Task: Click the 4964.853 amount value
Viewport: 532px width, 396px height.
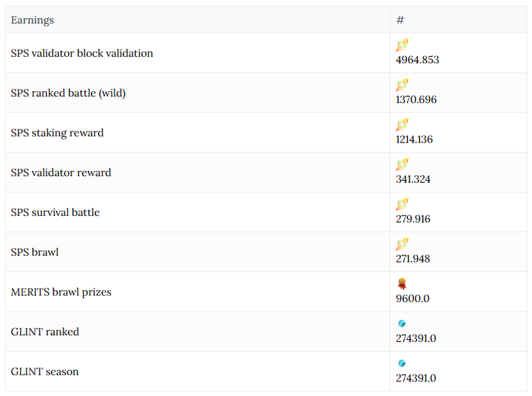Action: [x=417, y=60]
